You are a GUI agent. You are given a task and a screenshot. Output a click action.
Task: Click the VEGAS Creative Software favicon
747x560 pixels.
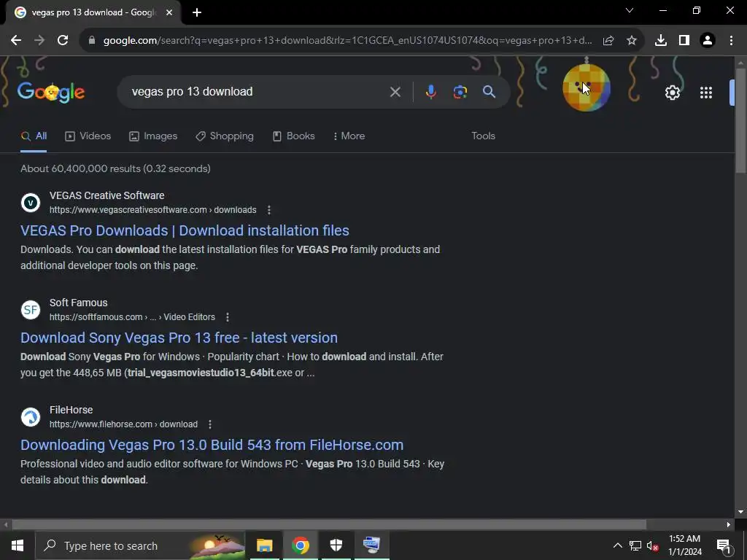tap(31, 203)
